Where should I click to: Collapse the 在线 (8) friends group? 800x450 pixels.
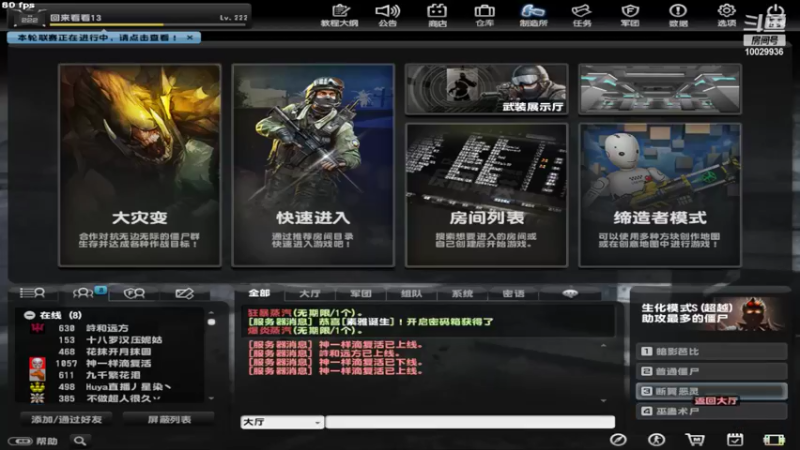[30, 315]
